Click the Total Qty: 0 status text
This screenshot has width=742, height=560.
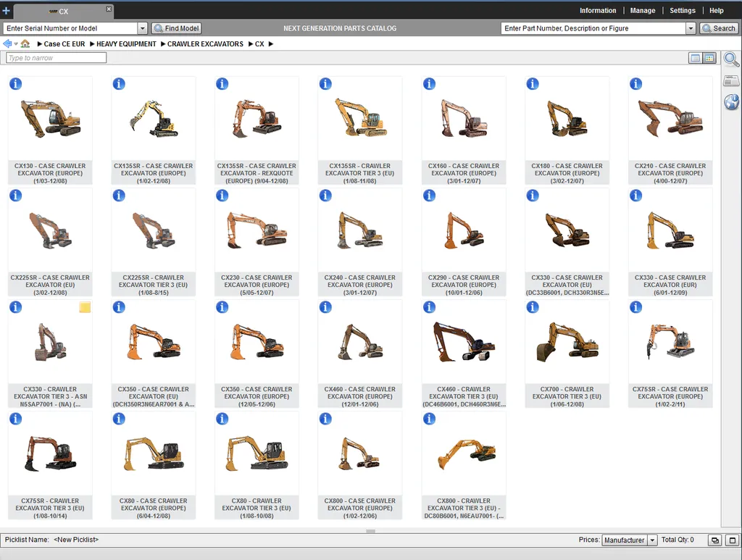pyautogui.click(x=678, y=540)
